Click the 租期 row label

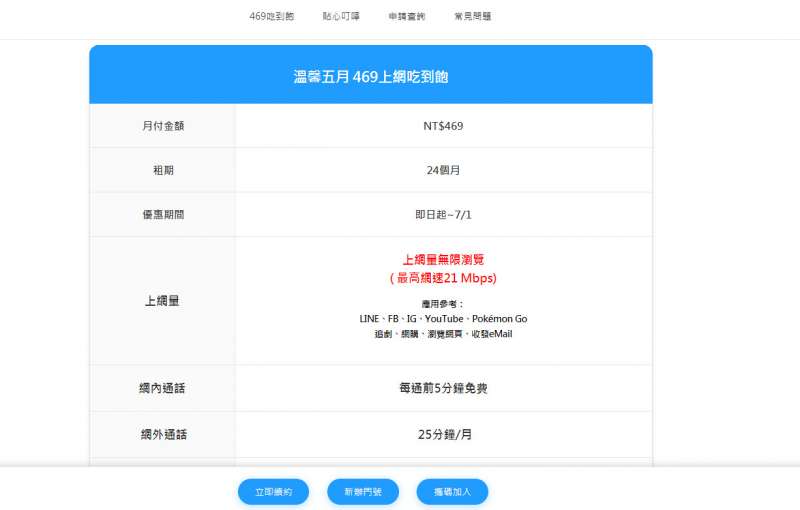163,170
